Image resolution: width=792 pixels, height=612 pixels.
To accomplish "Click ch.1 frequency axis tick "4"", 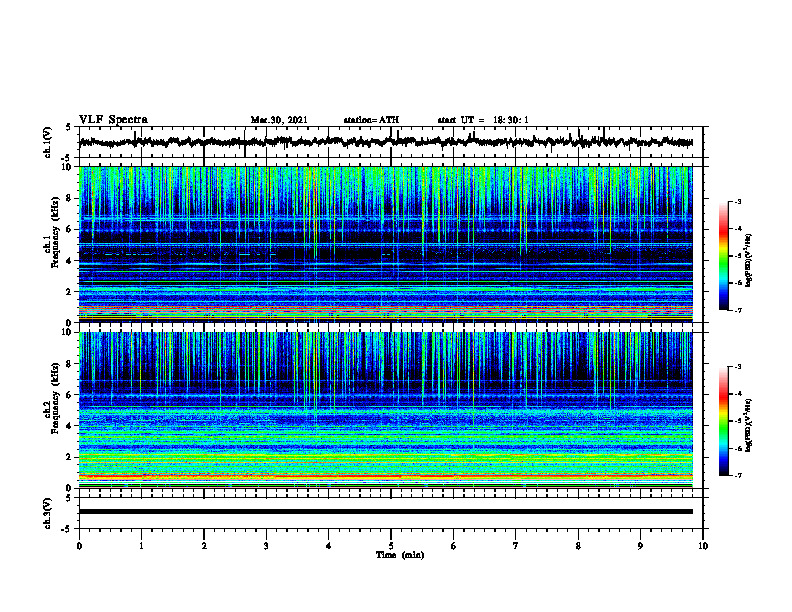I will pyautogui.click(x=69, y=261).
